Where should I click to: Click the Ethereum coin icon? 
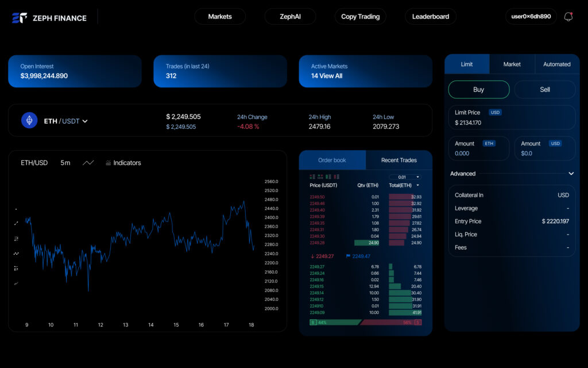pyautogui.click(x=29, y=121)
